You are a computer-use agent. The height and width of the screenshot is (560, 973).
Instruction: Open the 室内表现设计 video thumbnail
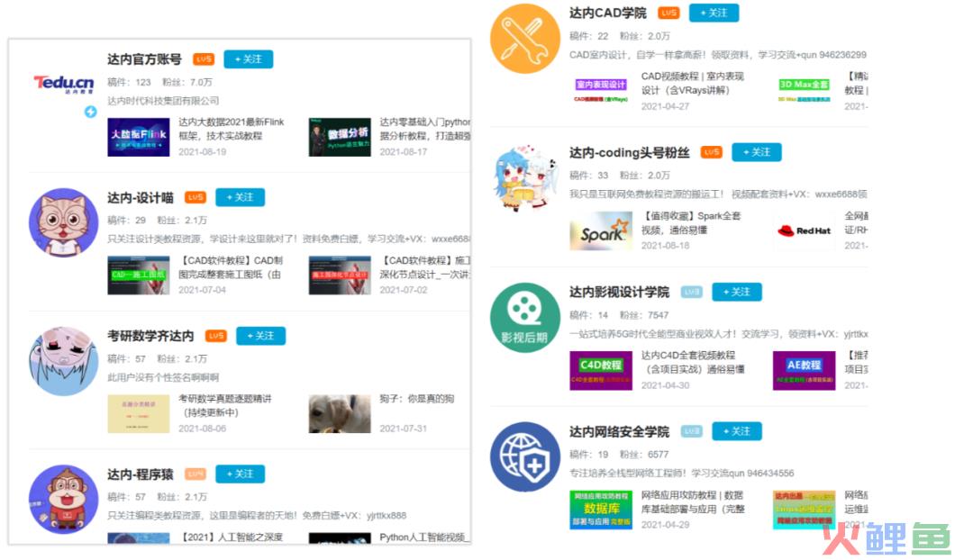[x=601, y=90]
